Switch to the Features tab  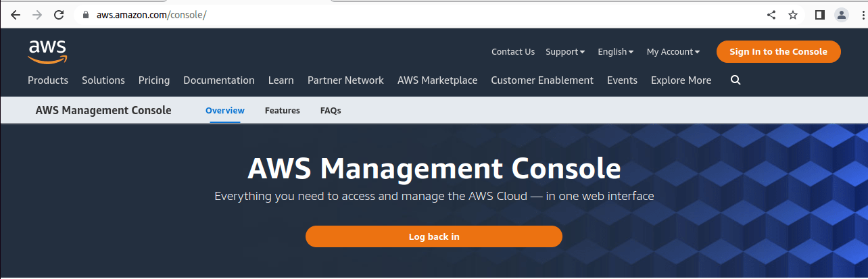[x=283, y=110]
